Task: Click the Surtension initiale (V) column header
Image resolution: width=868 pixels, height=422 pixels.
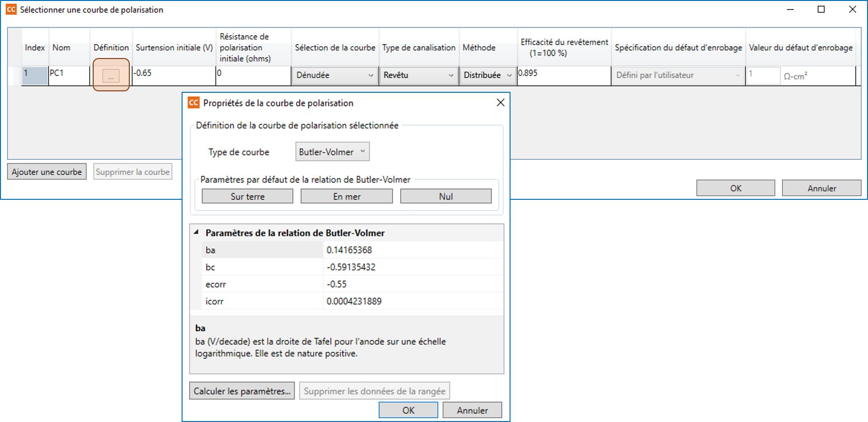Action: coord(174,48)
